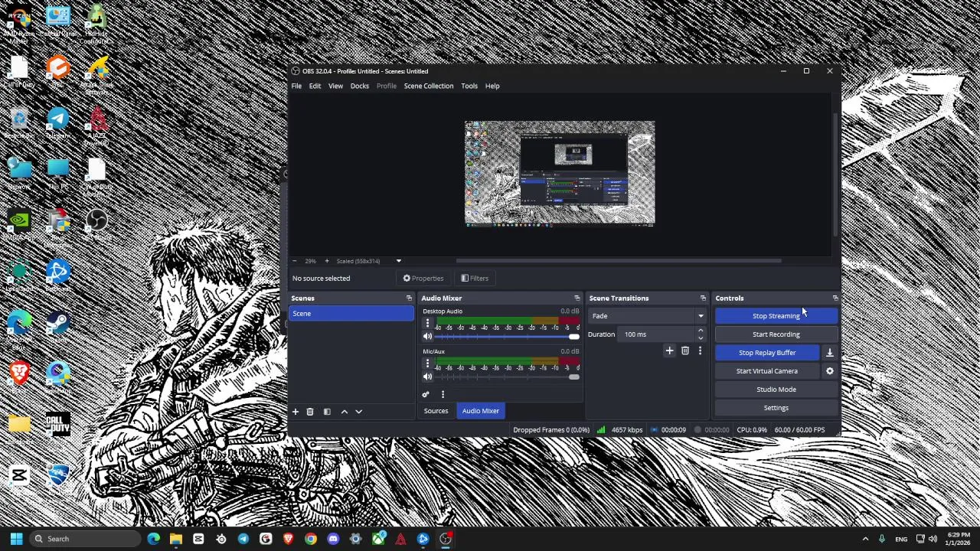This screenshot has height=551, width=980.
Task: Click the preview vertical scrollbar
Action: [835, 174]
